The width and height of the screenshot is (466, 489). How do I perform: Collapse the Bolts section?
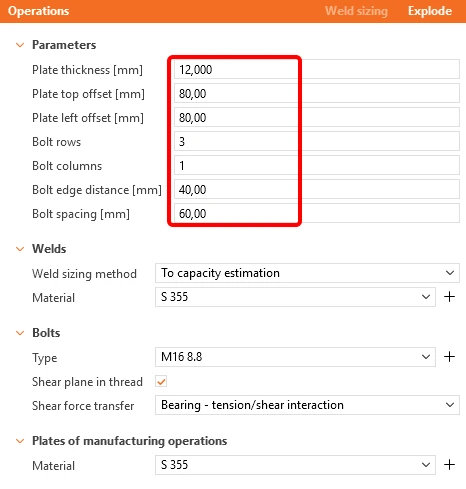click(x=20, y=333)
